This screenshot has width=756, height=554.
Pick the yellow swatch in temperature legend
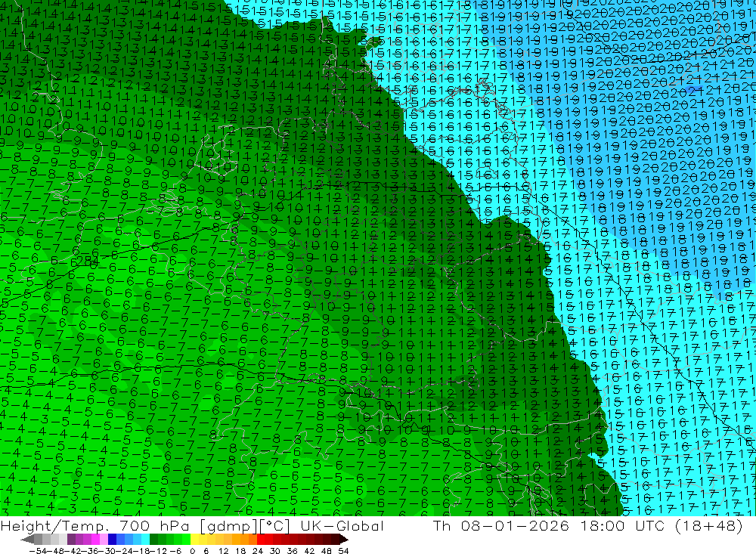click(x=194, y=540)
